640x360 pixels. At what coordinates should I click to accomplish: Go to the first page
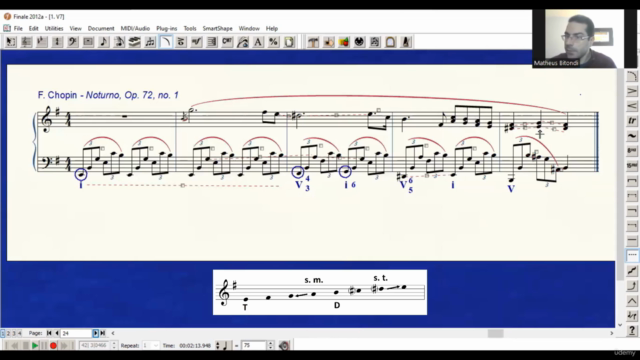(x=49, y=333)
